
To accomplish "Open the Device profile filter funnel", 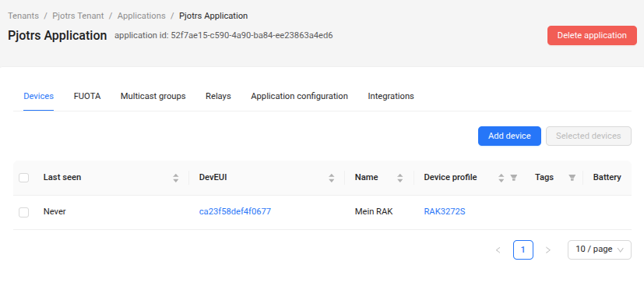I will pos(513,178).
